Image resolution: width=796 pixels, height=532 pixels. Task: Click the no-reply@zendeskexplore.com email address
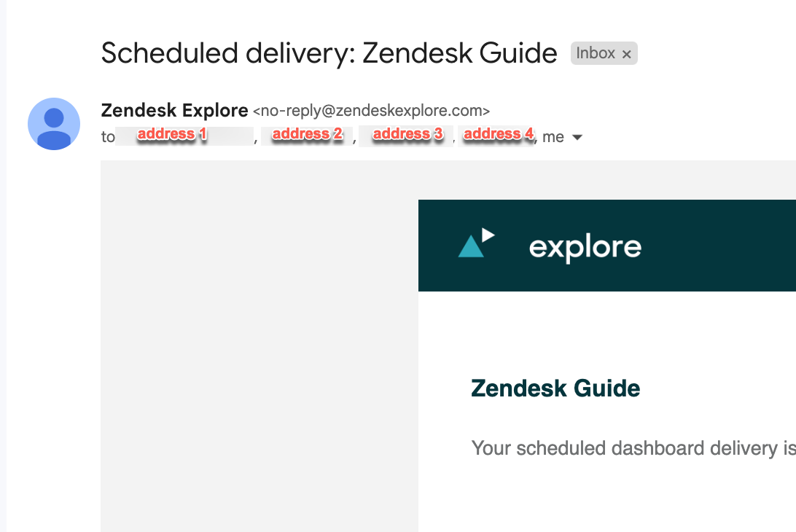coord(371,111)
